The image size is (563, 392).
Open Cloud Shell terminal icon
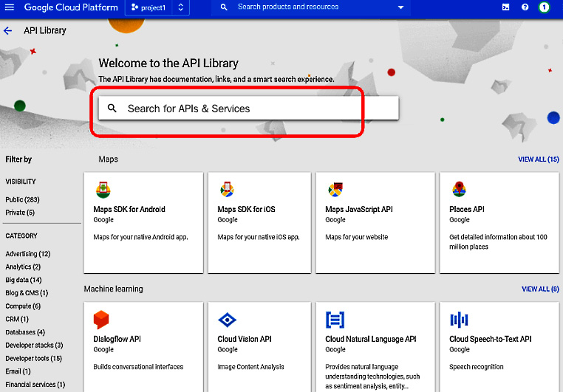coord(505,7)
